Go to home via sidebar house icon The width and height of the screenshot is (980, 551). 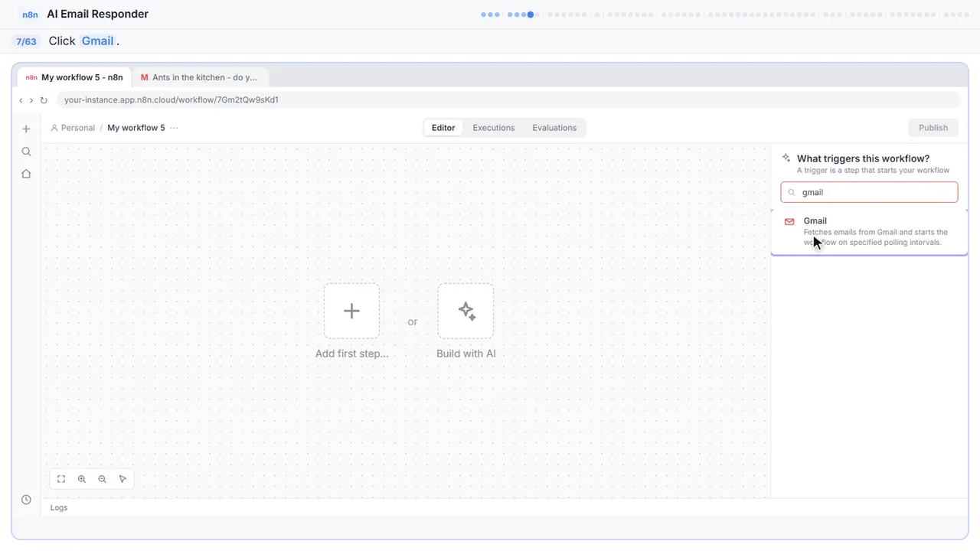point(26,174)
